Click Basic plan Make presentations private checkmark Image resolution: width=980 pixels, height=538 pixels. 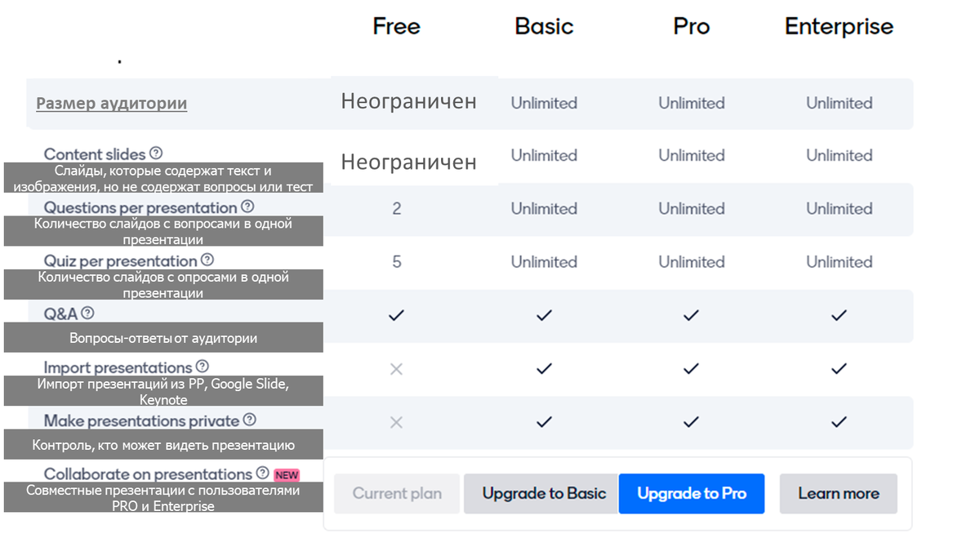tap(544, 422)
